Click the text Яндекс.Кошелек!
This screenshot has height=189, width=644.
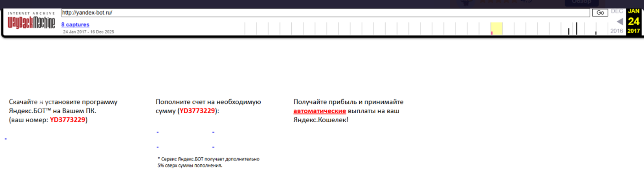[x=321, y=120]
